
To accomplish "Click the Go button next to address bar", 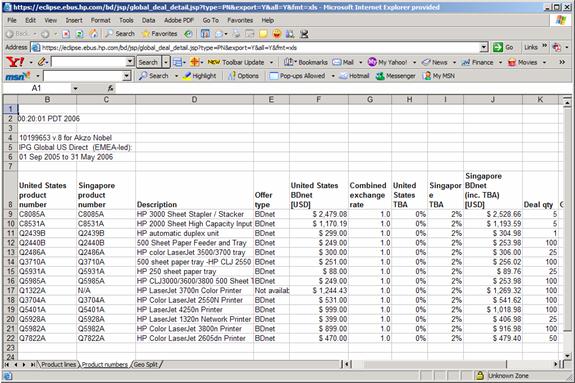I will click(x=503, y=47).
